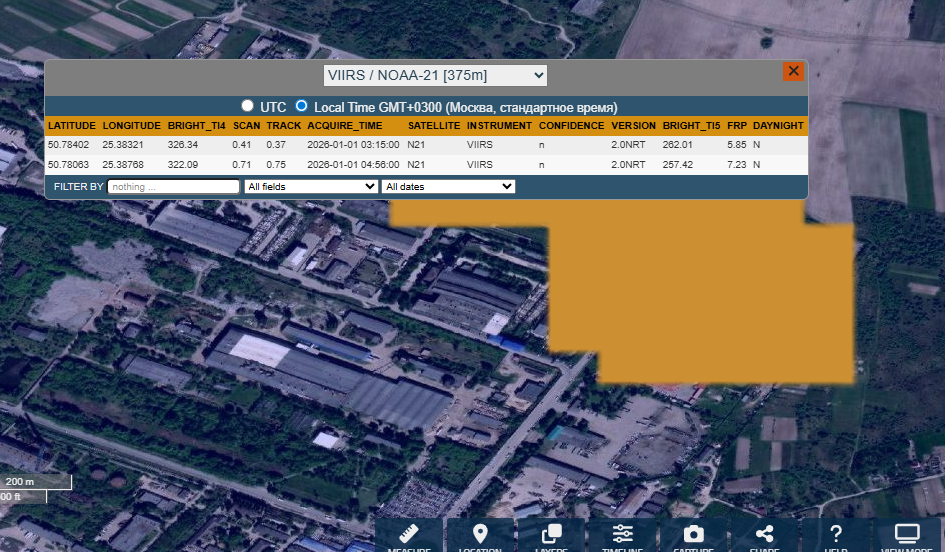Select the UTC time radio button
Screen dimensions: 945x552
pos(247,106)
